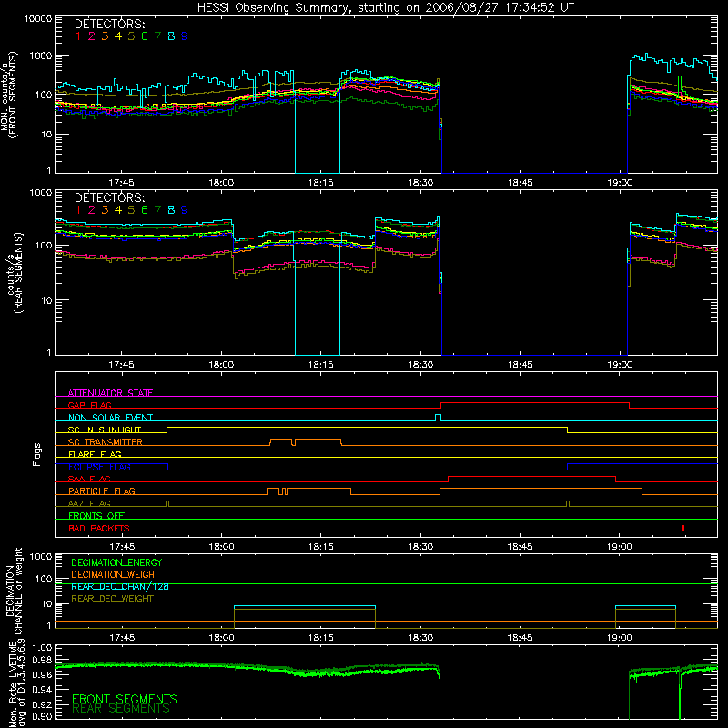Click the 0.90 livetime y-axis tick

pos(42,716)
